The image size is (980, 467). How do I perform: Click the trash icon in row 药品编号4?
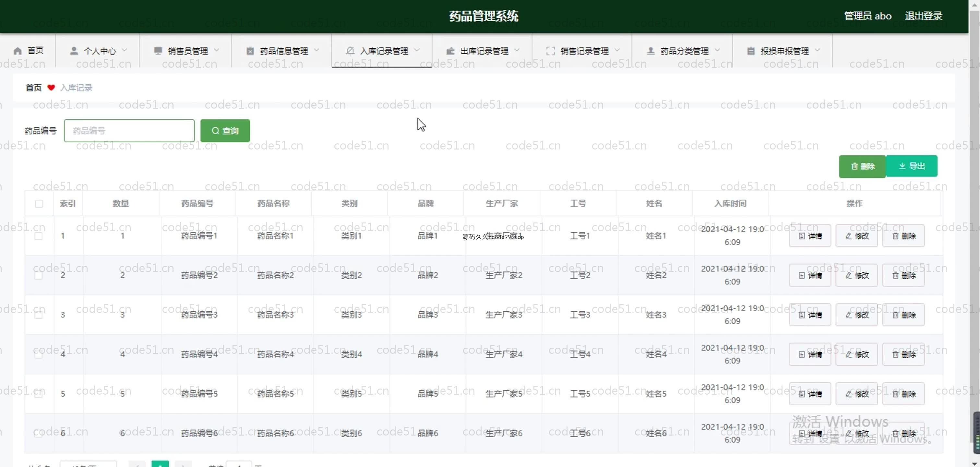(x=896, y=355)
